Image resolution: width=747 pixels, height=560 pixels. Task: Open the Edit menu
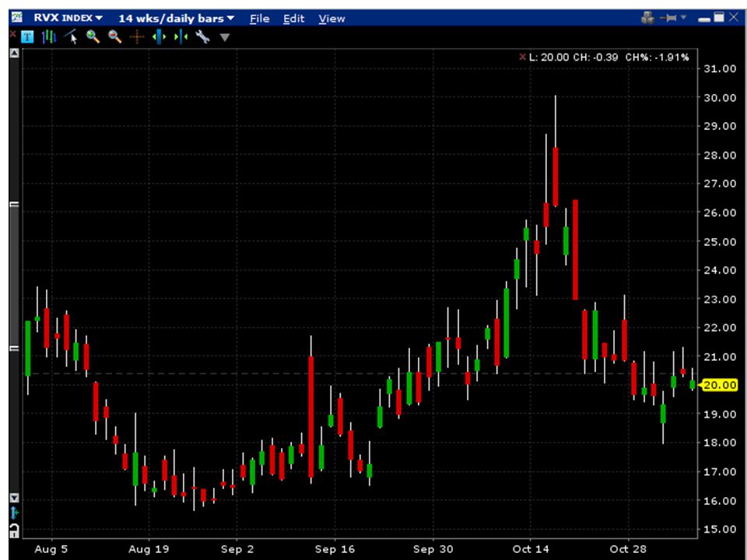coord(293,19)
